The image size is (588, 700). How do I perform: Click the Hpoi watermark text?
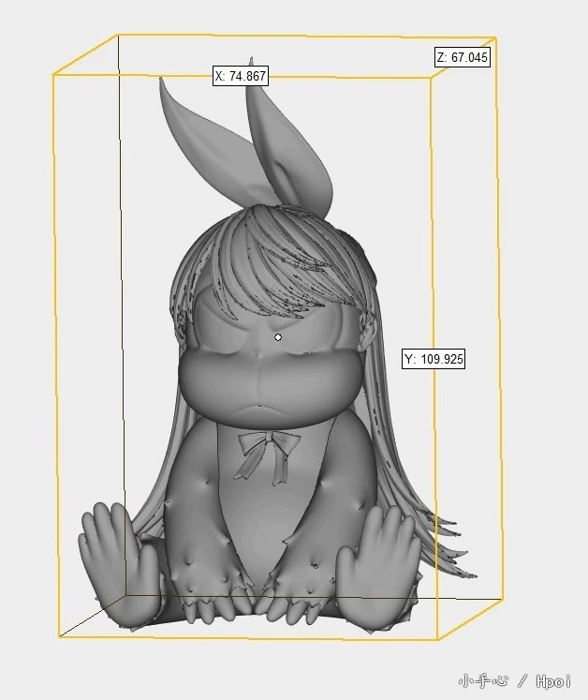coord(553,680)
